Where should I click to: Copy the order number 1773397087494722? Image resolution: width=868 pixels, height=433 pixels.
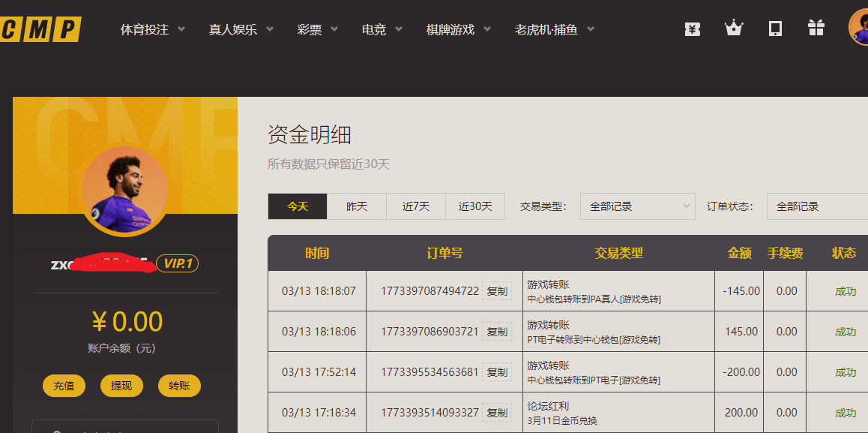tap(497, 290)
